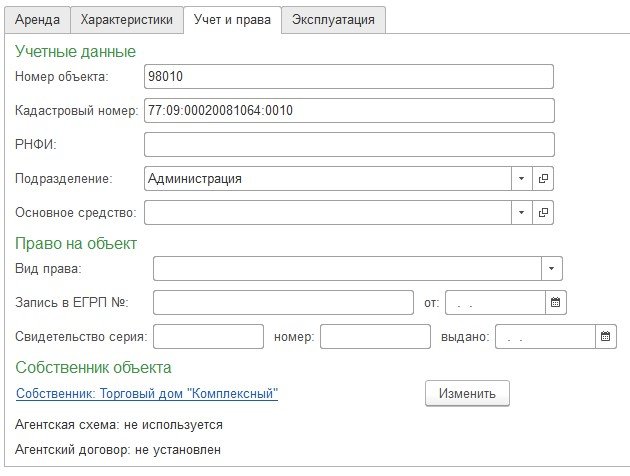Viewport: 630px width, 476px height.
Task: Open calendar for the 'выдано' date
Action: (x=606, y=337)
